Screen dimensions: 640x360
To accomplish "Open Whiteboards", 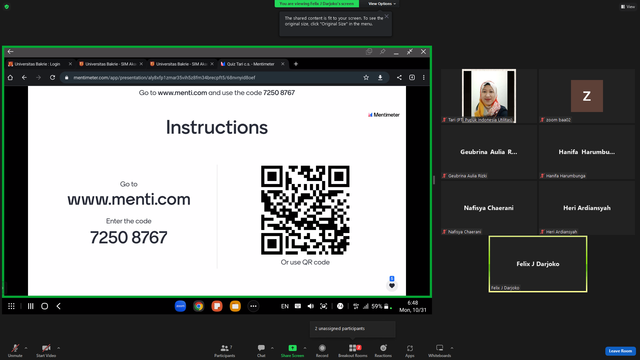I will [x=440, y=350].
